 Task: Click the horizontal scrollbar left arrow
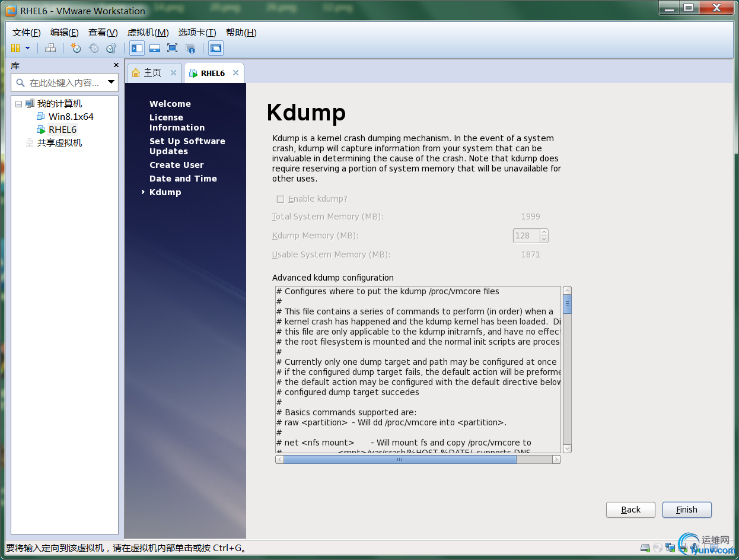(x=279, y=460)
